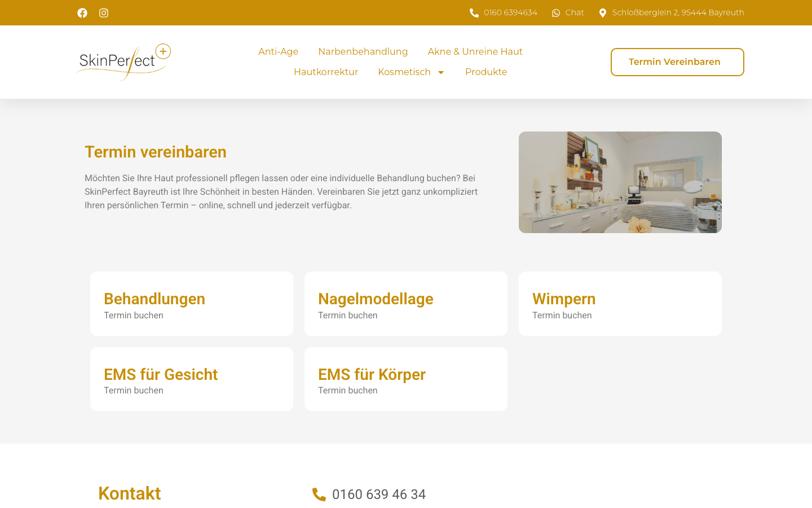812x508 pixels.
Task: Click the 0160 639 46 34 contact number
Action: click(379, 494)
